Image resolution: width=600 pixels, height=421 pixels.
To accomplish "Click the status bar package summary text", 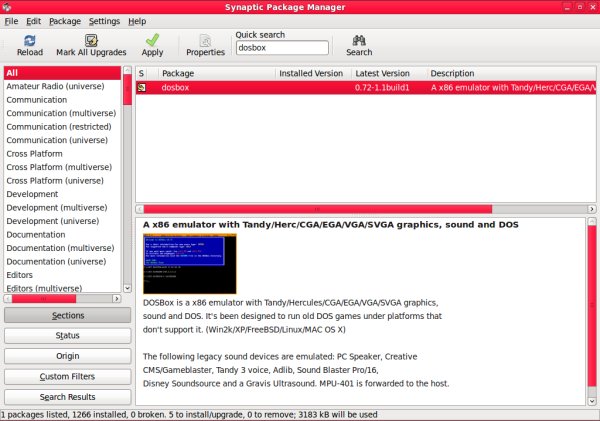I will point(189,414).
